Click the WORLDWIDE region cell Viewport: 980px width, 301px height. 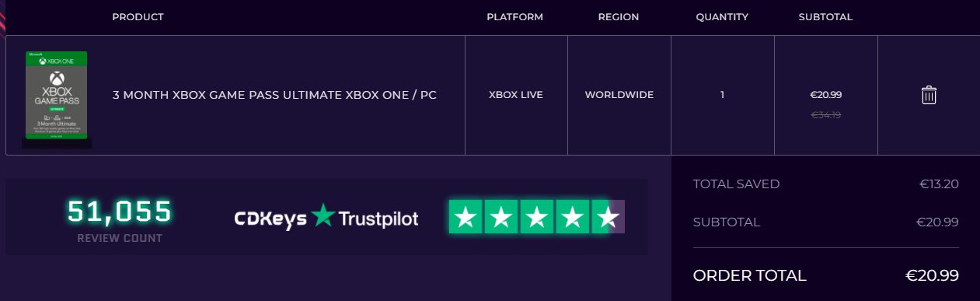619,95
